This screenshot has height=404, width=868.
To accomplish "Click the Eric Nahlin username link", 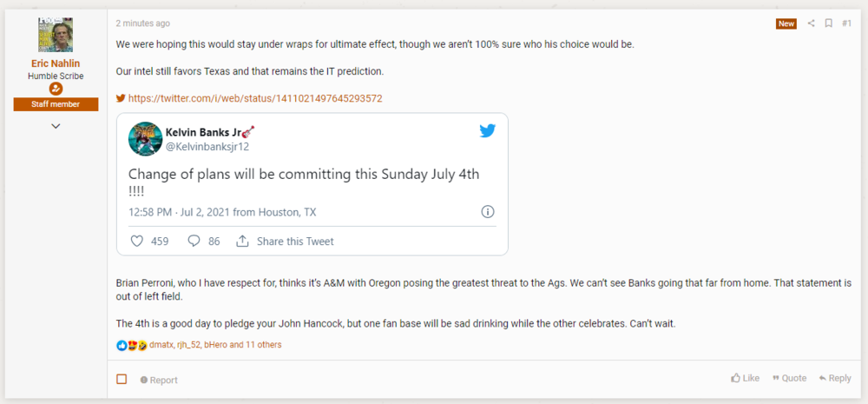I will [56, 63].
